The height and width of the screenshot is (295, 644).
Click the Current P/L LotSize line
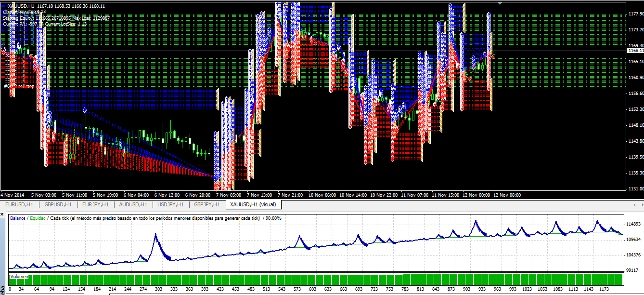(44, 24)
